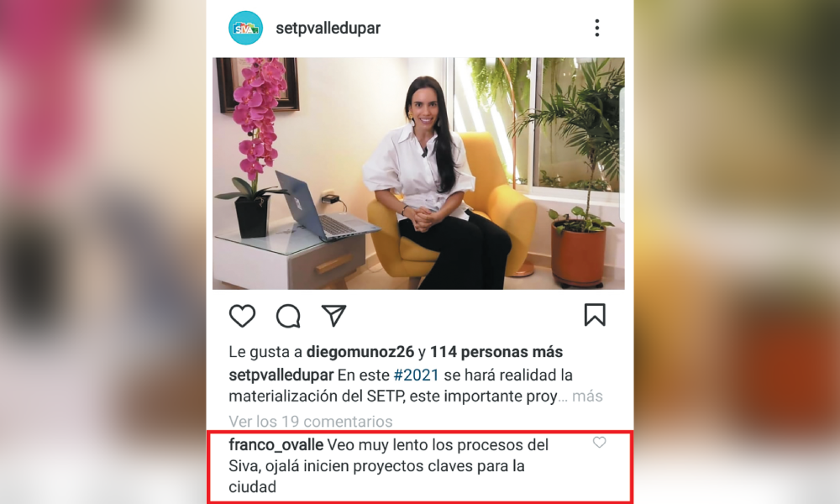840x504 pixels.
Task: Click the 'Le gusta a' likes line
Action: tap(396, 352)
